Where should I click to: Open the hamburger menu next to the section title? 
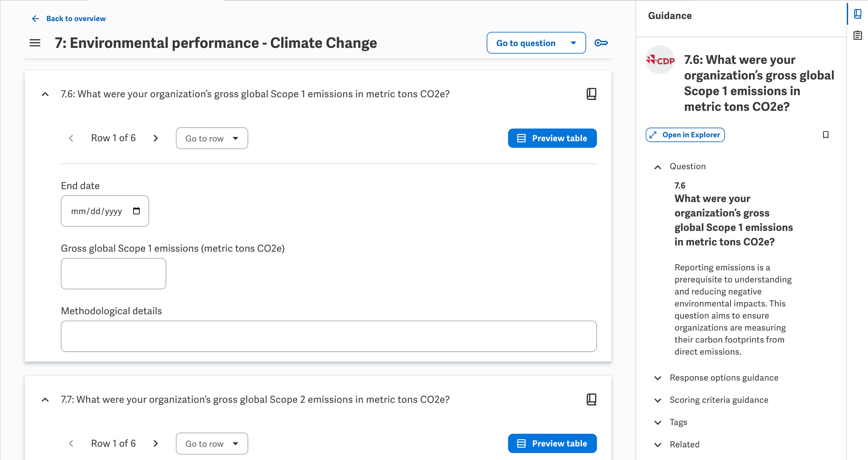(x=35, y=43)
